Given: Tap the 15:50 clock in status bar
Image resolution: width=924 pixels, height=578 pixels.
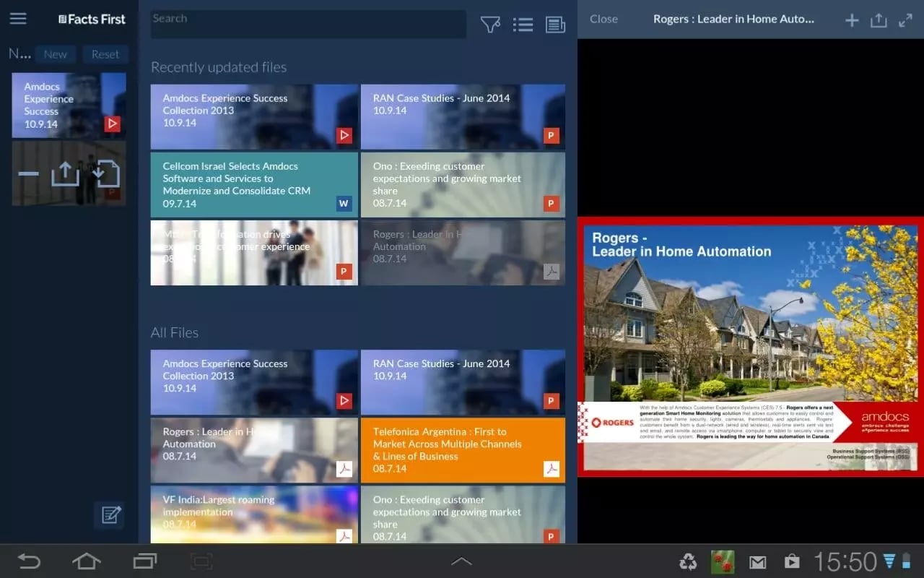Looking at the screenshot, I should pos(845,561).
